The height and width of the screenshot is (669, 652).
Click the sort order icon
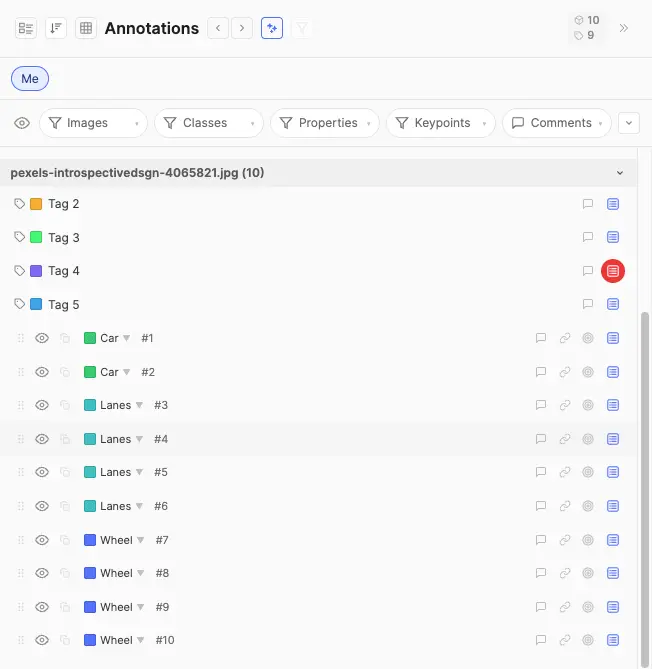coord(56,28)
